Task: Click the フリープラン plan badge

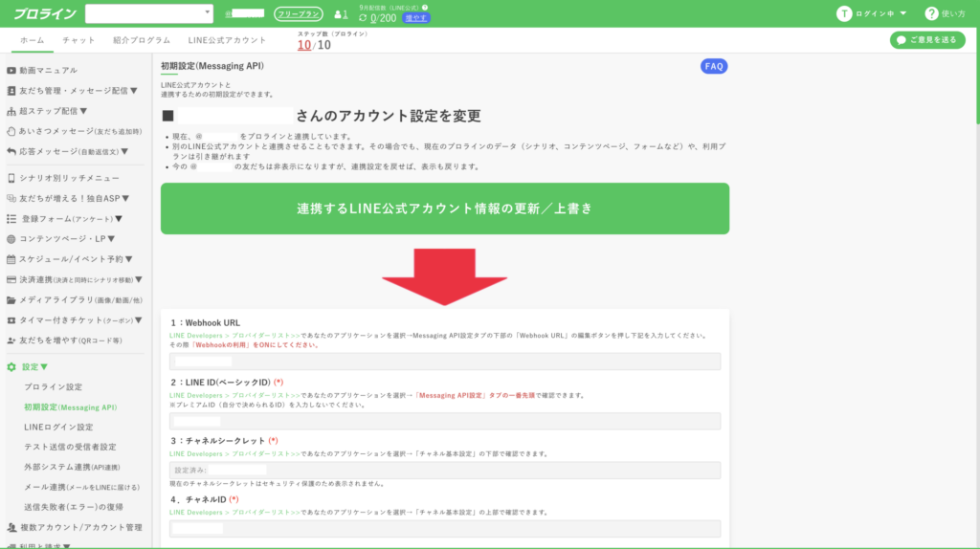Action: pos(299,13)
